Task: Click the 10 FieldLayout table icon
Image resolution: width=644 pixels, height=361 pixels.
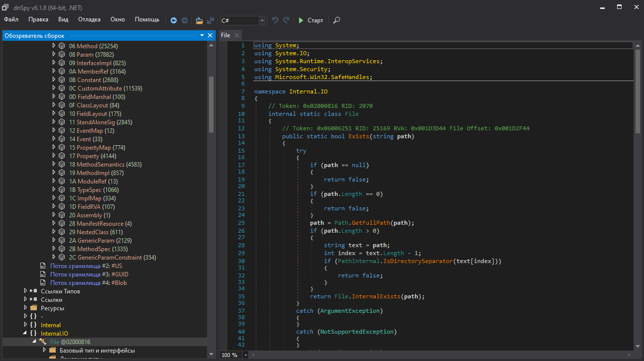Action: point(62,114)
